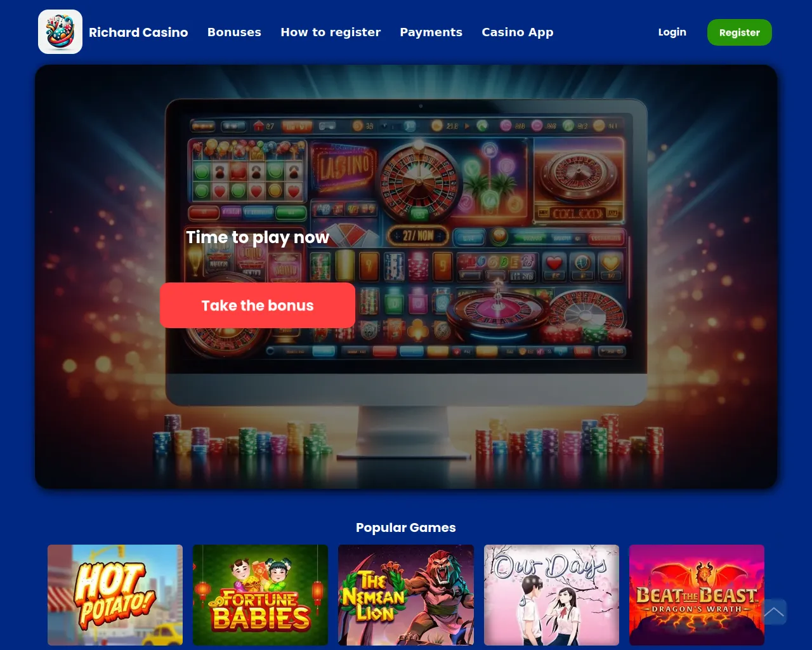The image size is (812, 650).
Task: Click the scroll-to-top arrow icon
Action: [773, 612]
